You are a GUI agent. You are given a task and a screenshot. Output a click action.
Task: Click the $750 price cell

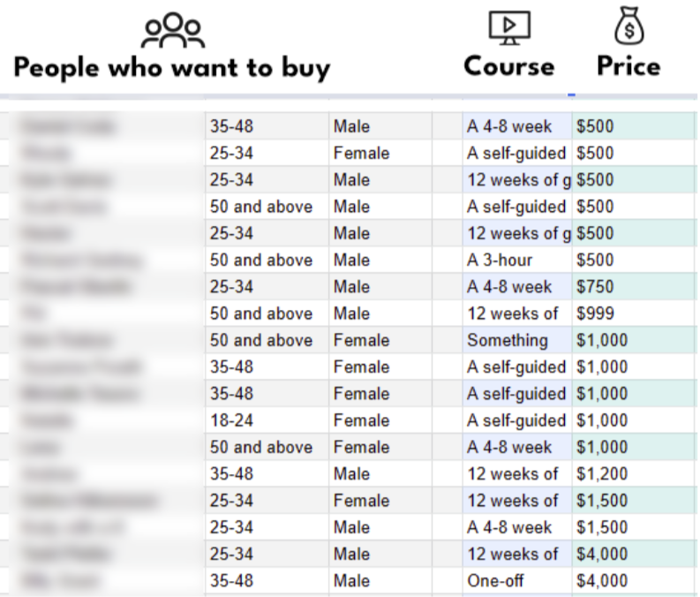634,287
